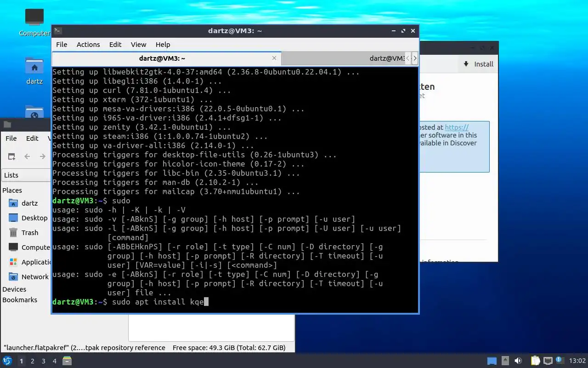Open the network connection tray icon
This screenshot has height=368, width=588.
(548, 361)
